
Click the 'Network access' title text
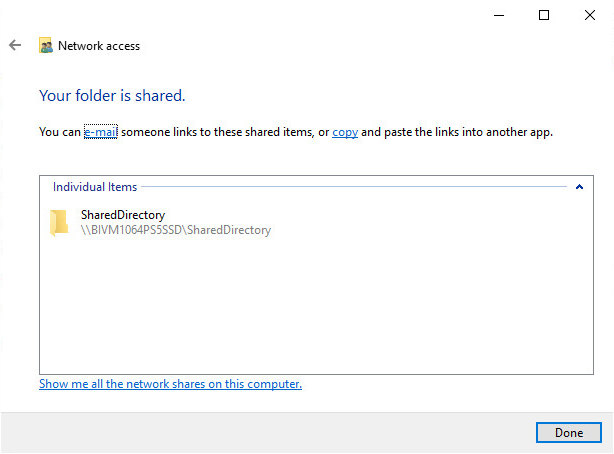[99, 46]
